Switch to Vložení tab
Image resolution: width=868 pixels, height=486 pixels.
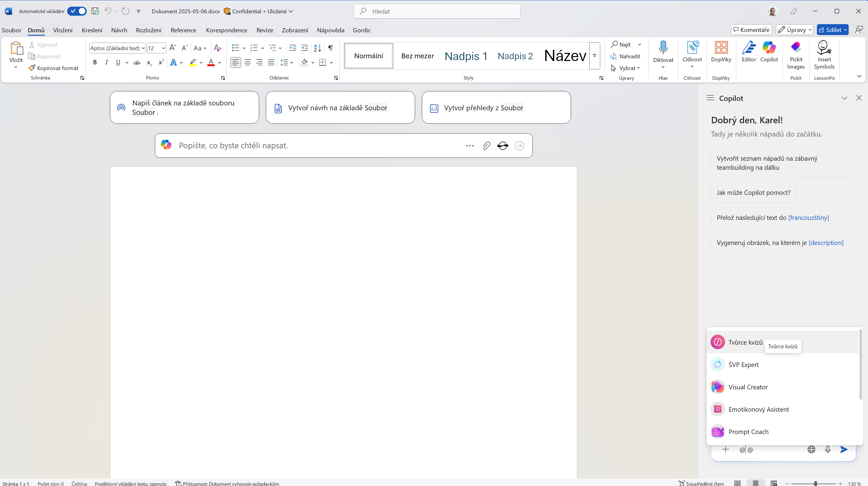[63, 30]
